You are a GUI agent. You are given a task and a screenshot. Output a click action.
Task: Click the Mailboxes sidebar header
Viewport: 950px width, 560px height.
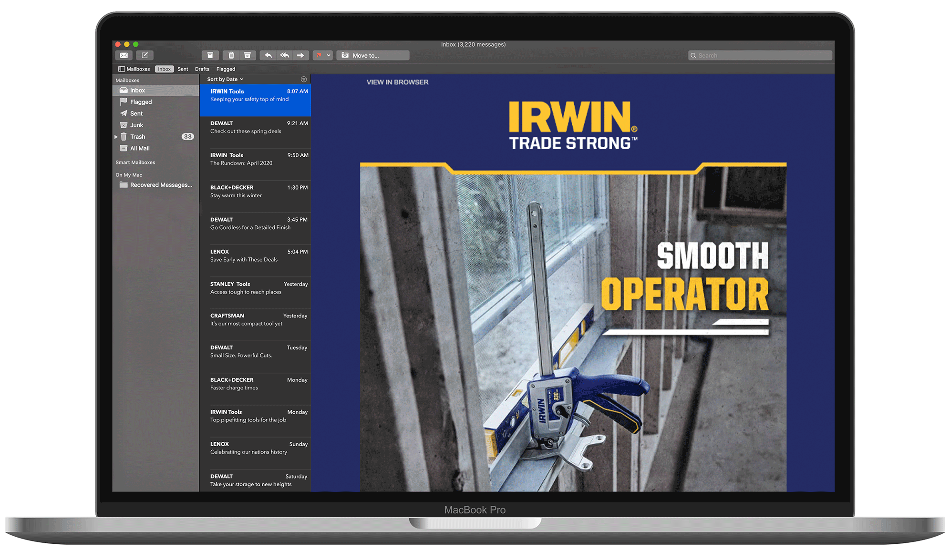[x=127, y=80]
